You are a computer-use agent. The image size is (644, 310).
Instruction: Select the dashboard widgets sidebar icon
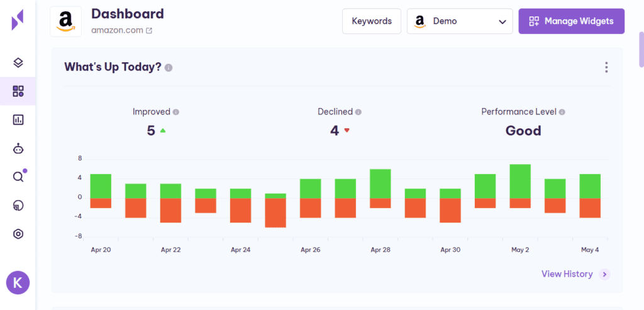[18, 91]
